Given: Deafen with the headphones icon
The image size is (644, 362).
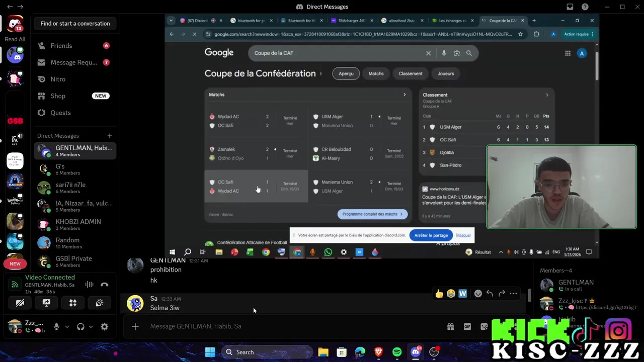Looking at the screenshot, I should click(80, 327).
